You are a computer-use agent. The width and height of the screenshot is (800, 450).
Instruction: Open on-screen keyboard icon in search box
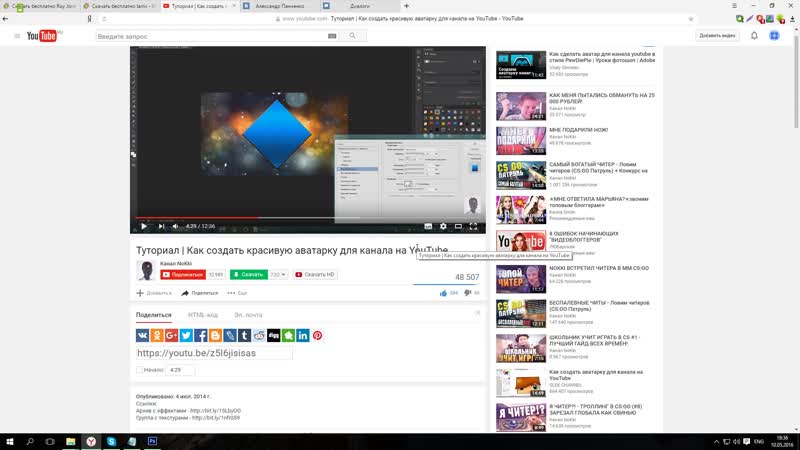(x=332, y=36)
